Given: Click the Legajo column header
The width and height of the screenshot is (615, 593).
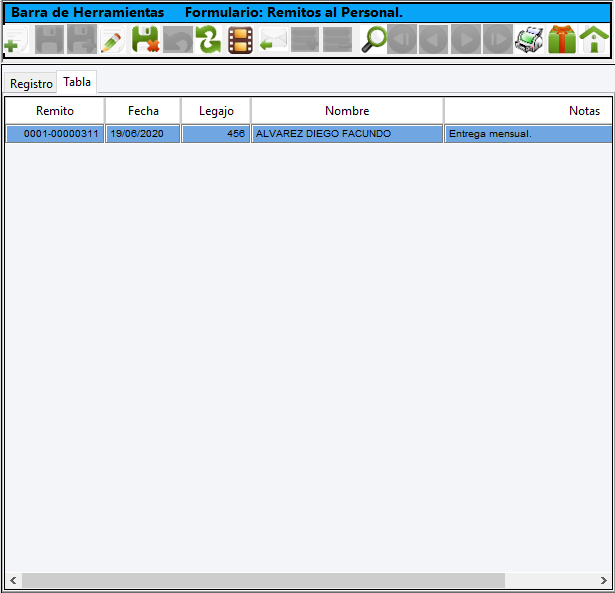Looking at the screenshot, I should coord(216,111).
